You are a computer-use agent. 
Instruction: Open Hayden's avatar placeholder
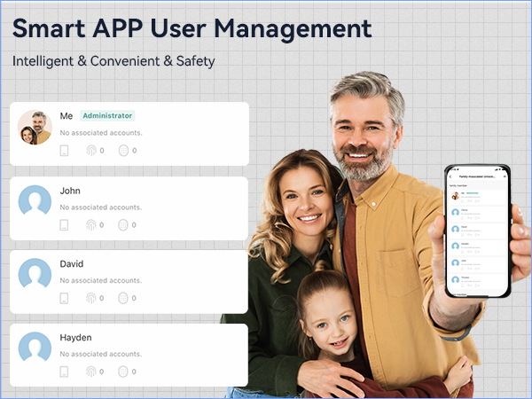coord(35,348)
